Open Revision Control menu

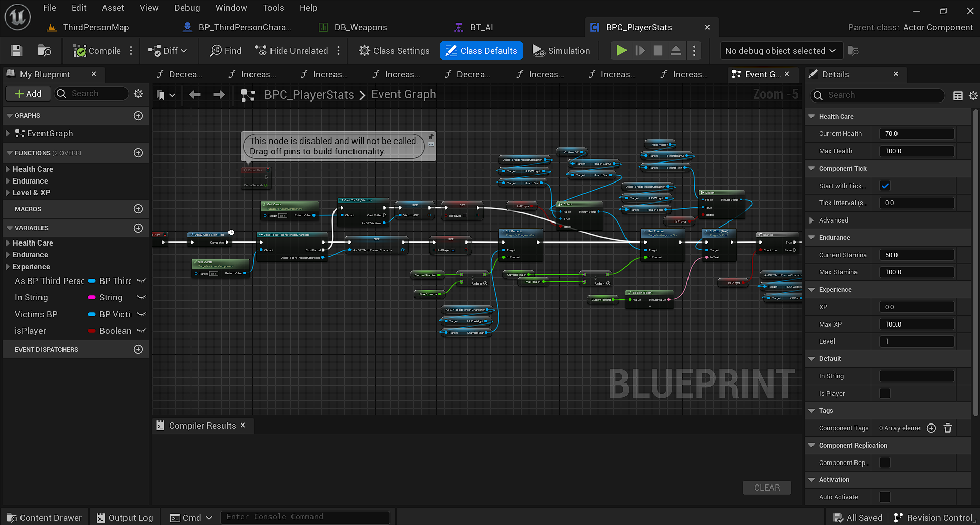coord(933,517)
